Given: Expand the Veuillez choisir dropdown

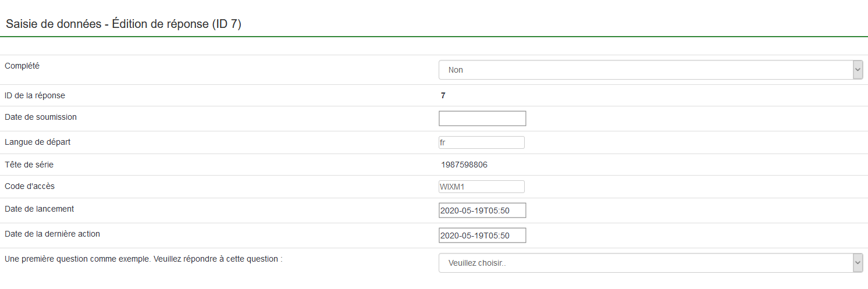Looking at the screenshot, I should point(646,263).
